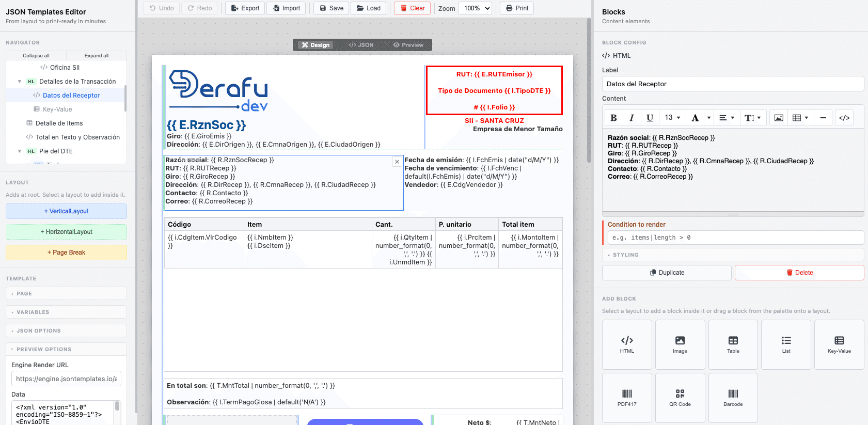
Task: Switch the editor to code view
Action: [844, 118]
